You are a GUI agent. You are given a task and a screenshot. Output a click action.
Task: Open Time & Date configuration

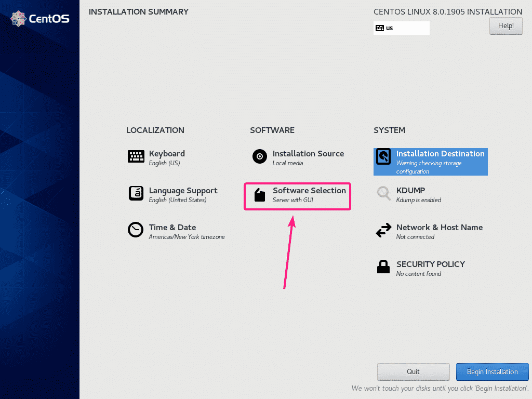point(176,231)
